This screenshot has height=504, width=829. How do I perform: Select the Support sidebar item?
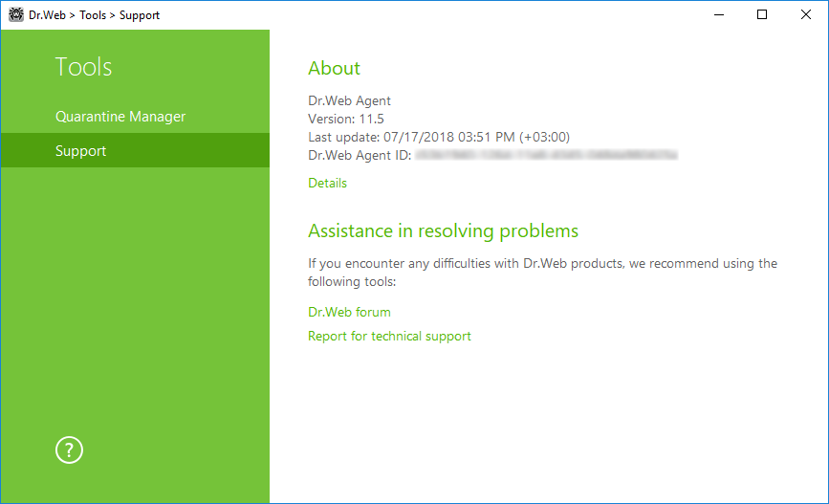tap(136, 151)
